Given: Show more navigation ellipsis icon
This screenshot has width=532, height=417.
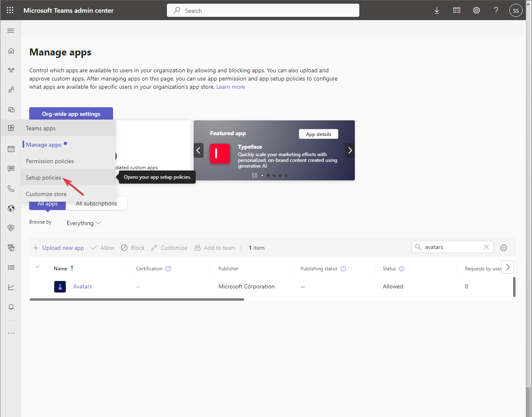Looking at the screenshot, I should point(11,333).
